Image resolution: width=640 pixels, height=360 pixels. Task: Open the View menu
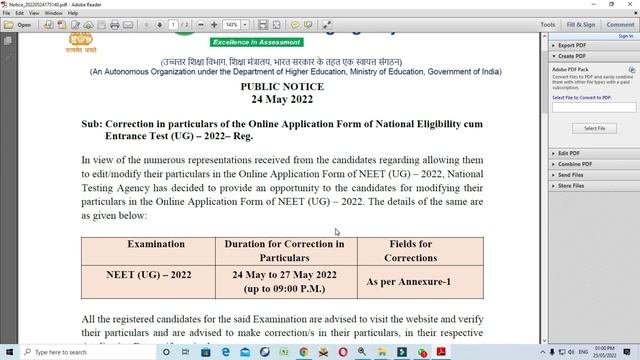34,13
